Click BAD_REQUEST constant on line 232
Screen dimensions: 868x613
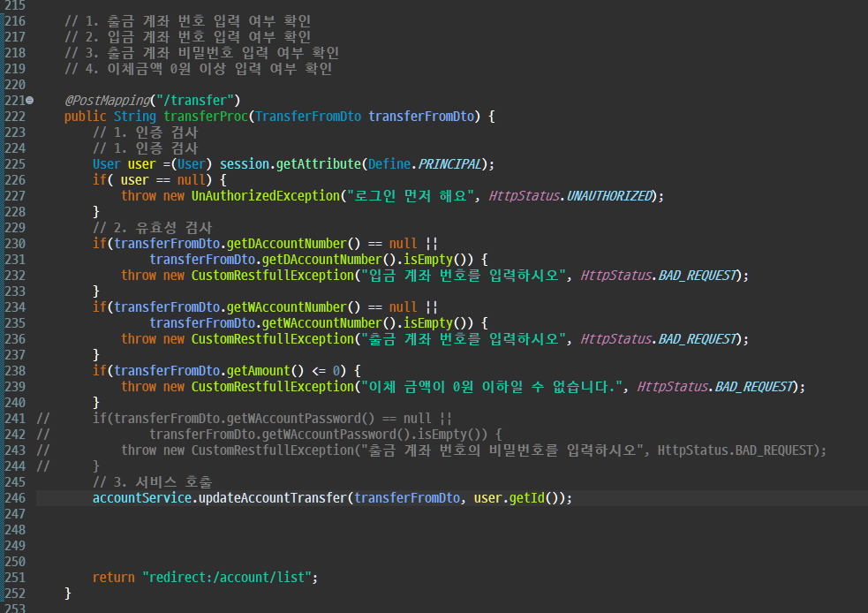[698, 276]
